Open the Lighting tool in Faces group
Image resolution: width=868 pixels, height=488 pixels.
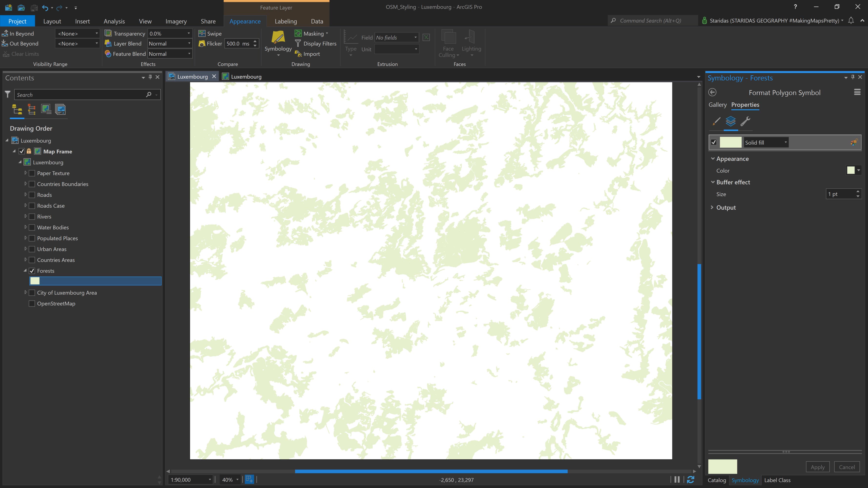coord(471,43)
